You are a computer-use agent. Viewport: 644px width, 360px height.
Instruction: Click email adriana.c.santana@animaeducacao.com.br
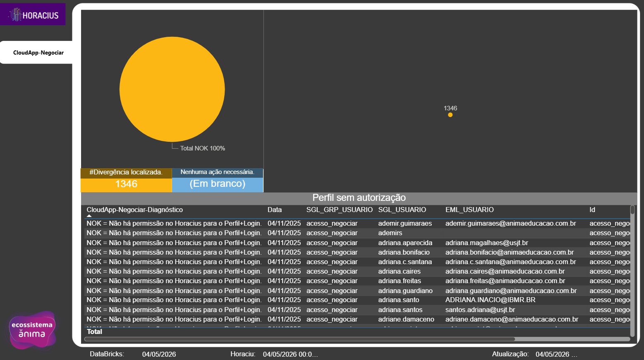(511, 262)
